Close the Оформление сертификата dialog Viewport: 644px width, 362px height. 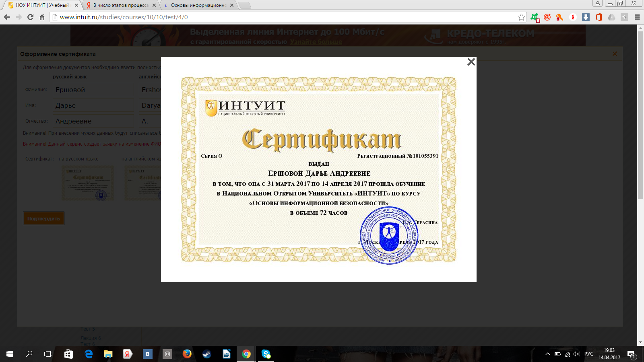pyautogui.click(x=615, y=53)
